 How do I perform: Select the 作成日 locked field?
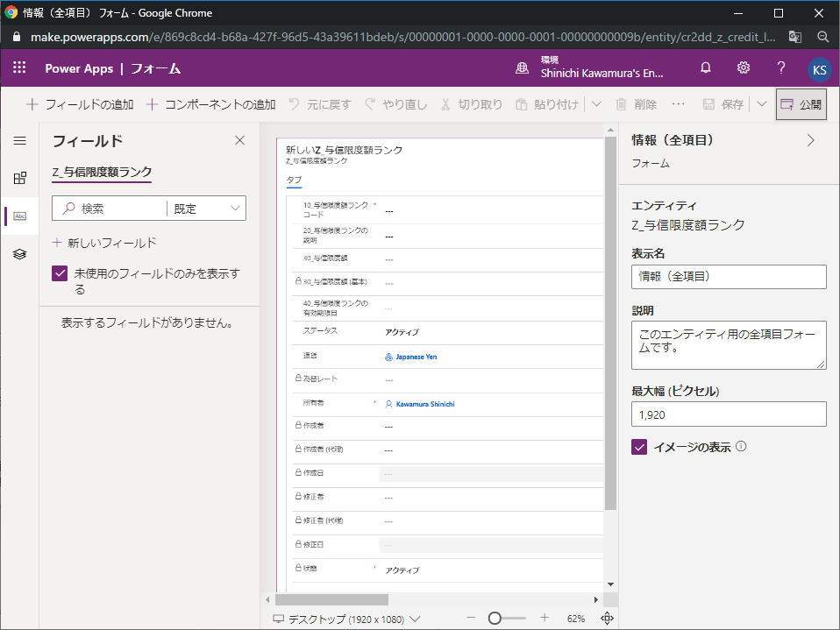click(448, 473)
